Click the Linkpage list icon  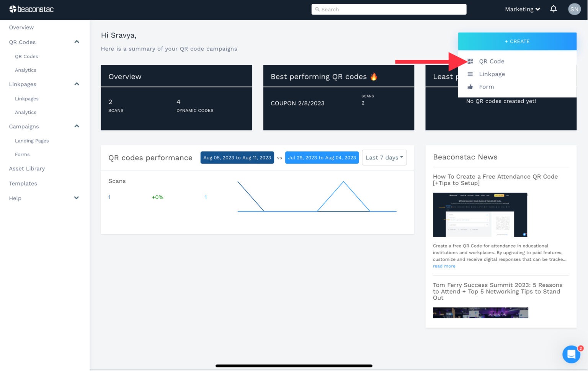(470, 74)
